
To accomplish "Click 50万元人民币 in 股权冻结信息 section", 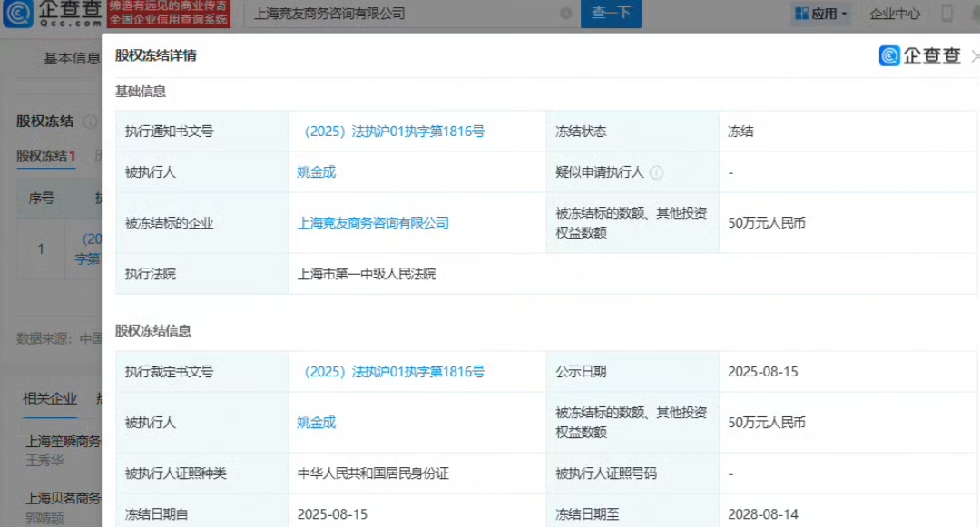I will pos(767,423).
